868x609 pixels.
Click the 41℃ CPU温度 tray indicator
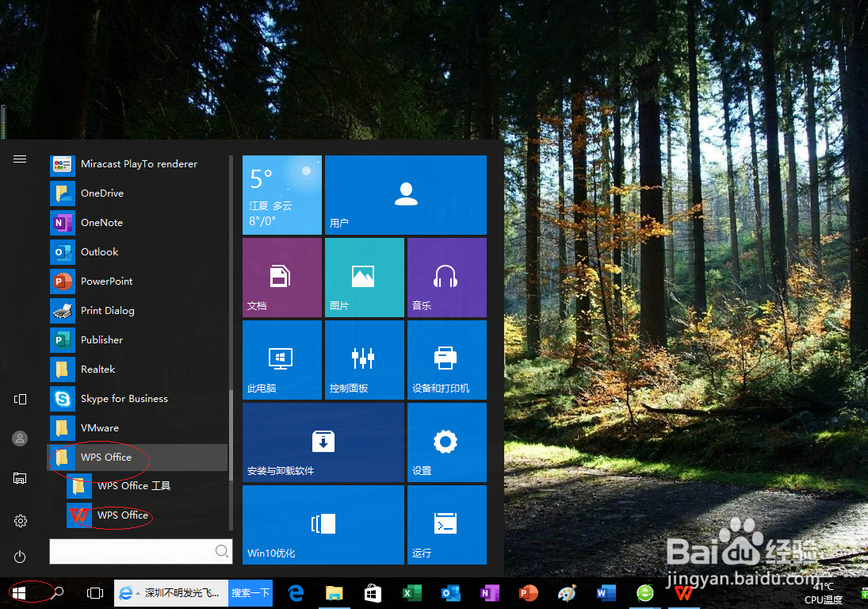(823, 593)
